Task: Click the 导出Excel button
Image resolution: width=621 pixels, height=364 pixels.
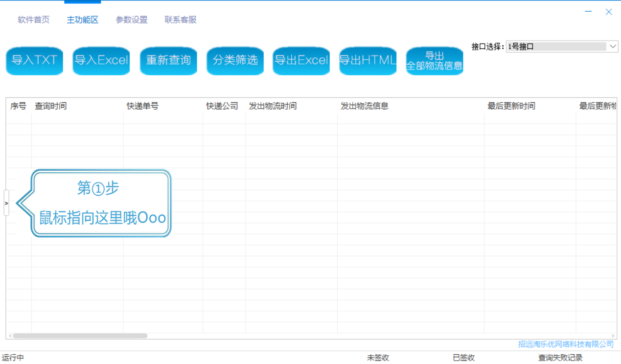Action: [x=301, y=61]
